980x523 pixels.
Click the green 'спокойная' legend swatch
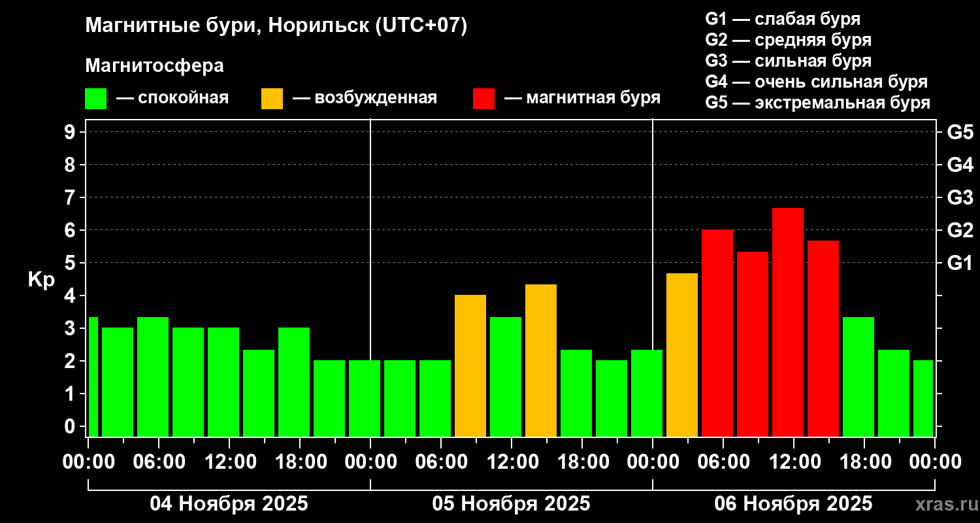click(x=96, y=99)
